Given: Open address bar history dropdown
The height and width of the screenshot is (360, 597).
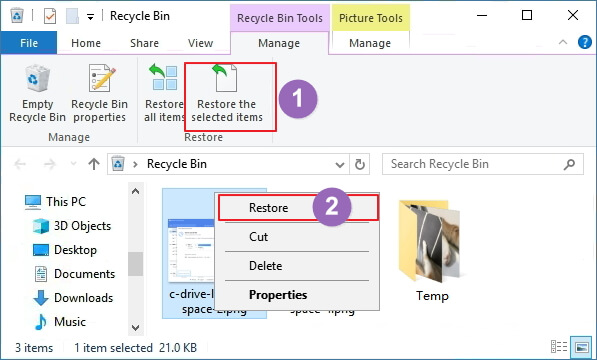Looking at the screenshot, I should pos(340,165).
